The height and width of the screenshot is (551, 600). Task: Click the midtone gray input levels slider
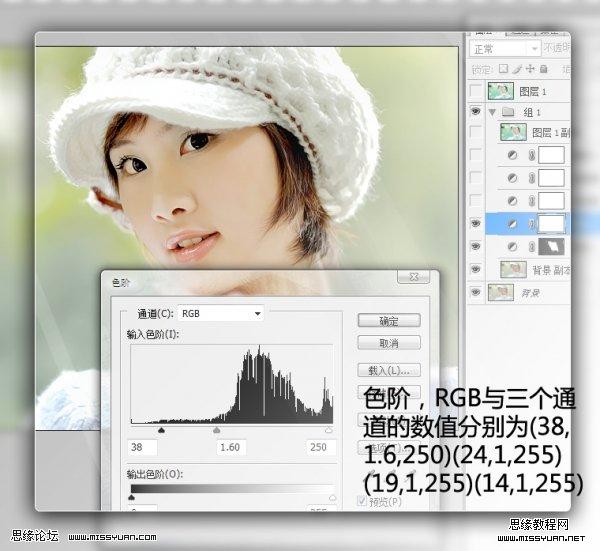point(217,430)
